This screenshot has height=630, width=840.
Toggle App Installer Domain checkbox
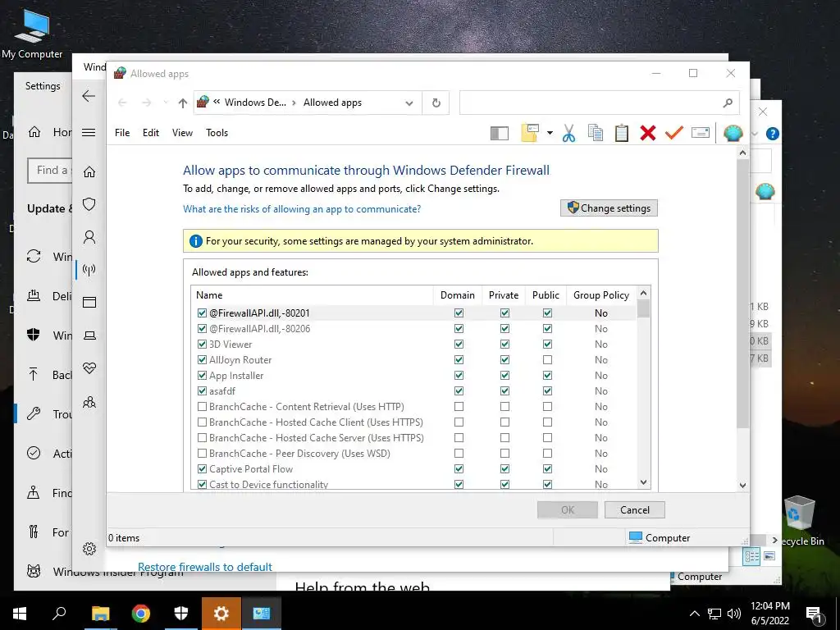click(x=459, y=375)
